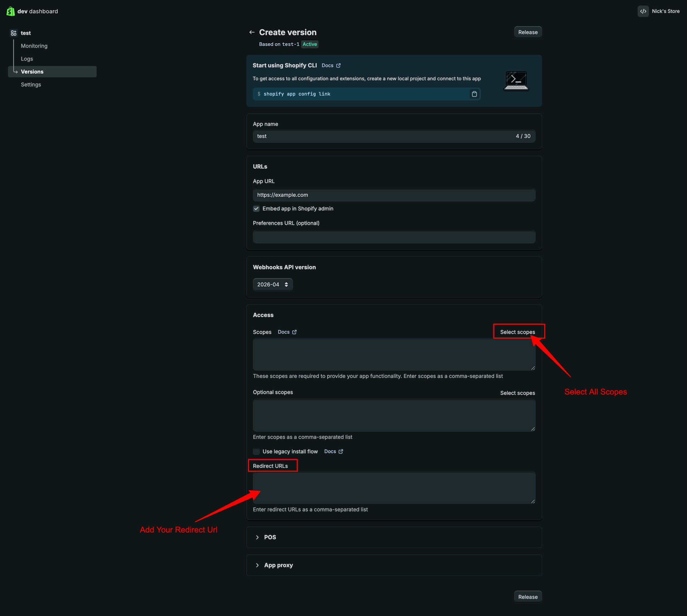The height and width of the screenshot is (616, 687).
Task: Click the dev dashboard title
Action: [38, 11]
